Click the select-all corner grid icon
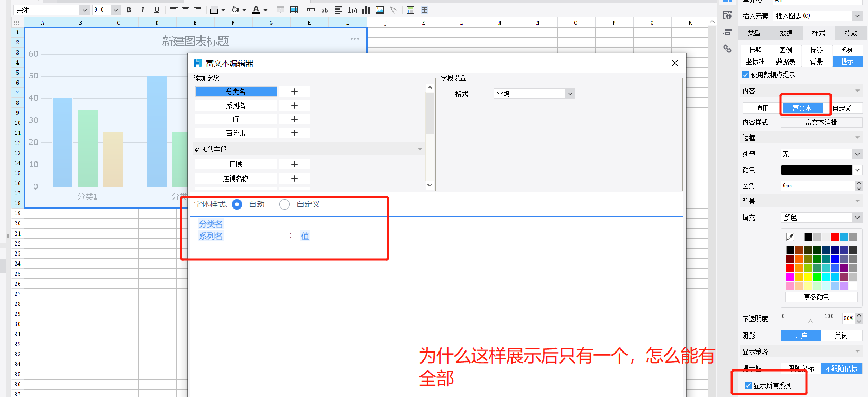This screenshot has height=397, width=868. [16, 23]
